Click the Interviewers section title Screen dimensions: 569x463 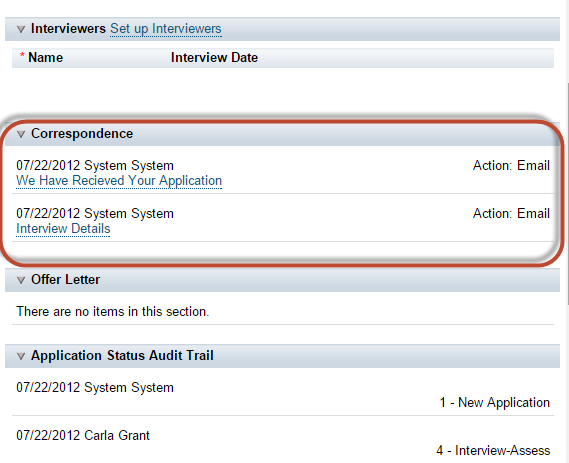(68, 29)
